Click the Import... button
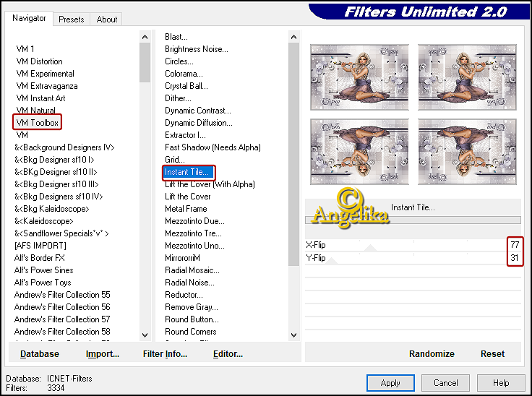Viewport: 532px width, 396px height. (x=103, y=354)
